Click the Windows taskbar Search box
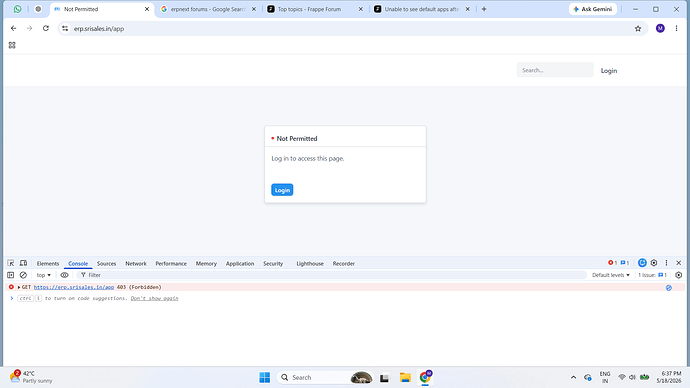690x388 pixels. tap(325, 377)
